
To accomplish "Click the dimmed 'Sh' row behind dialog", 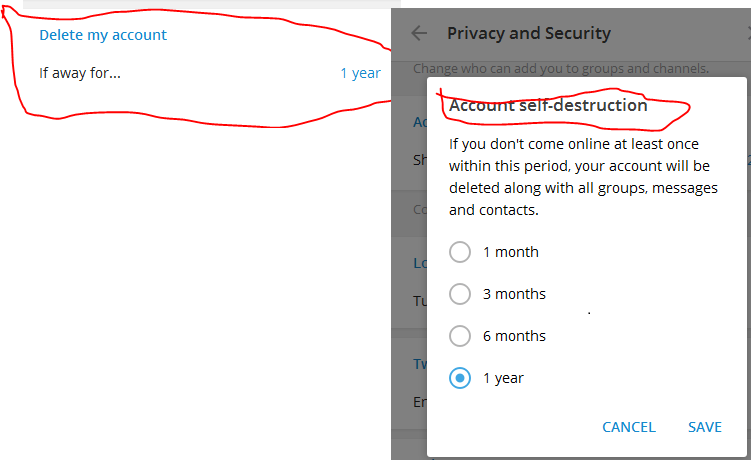I will coord(420,160).
